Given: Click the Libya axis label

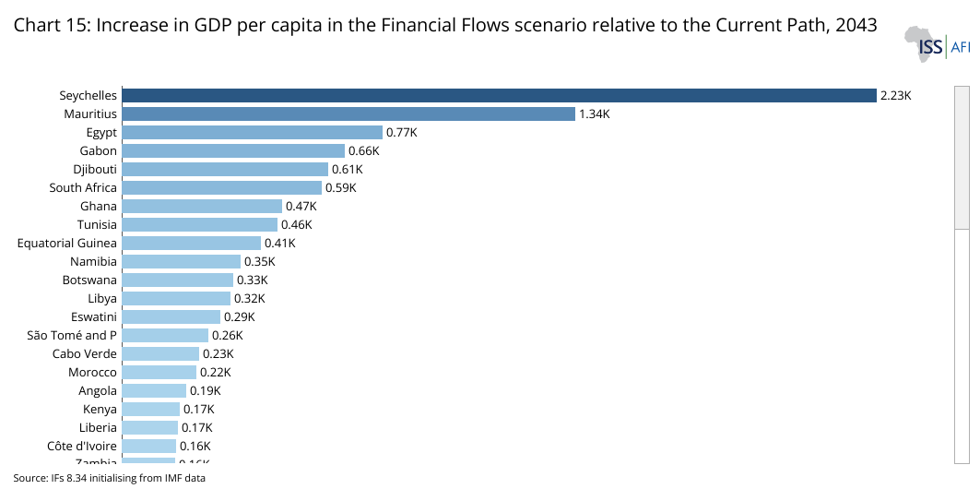Looking at the screenshot, I should coord(102,298).
